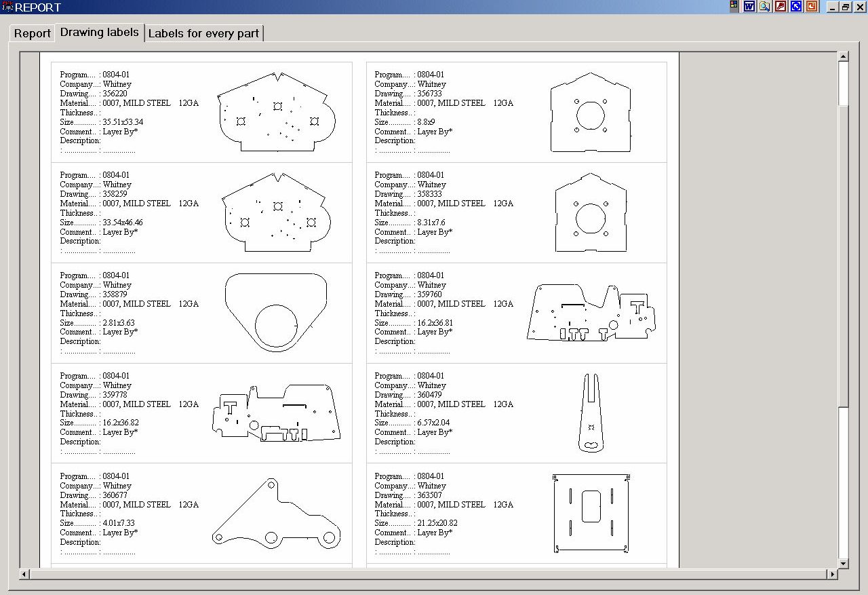
Task: Click the part thumbnail for drawing 359760
Action: [591, 312]
